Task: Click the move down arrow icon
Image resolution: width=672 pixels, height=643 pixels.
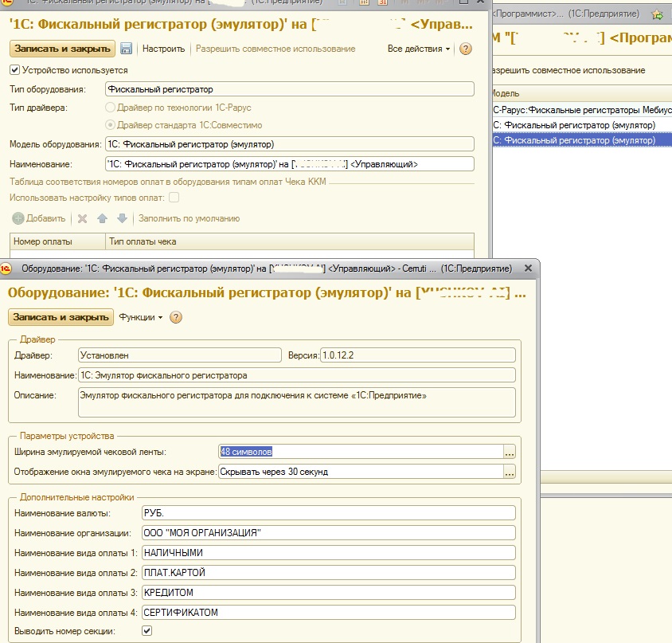Action: (x=122, y=218)
